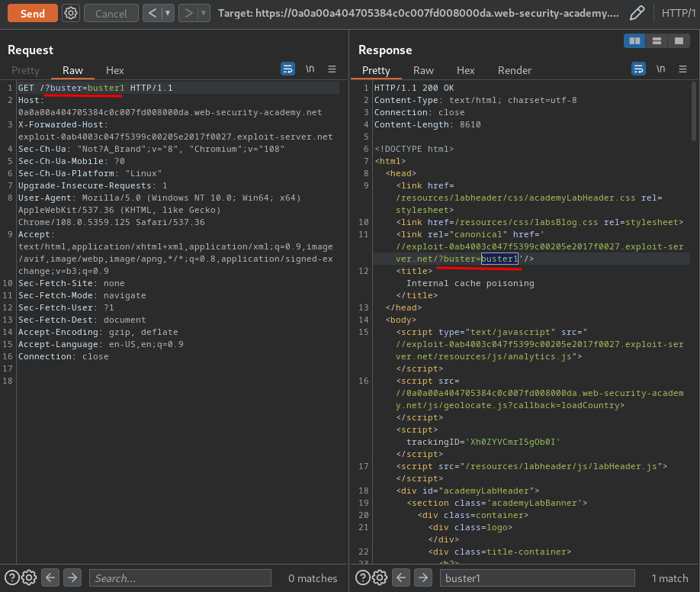Image resolution: width=700 pixels, height=592 pixels.
Task: Click the HTTP/1 protocol selector
Action: click(x=679, y=14)
